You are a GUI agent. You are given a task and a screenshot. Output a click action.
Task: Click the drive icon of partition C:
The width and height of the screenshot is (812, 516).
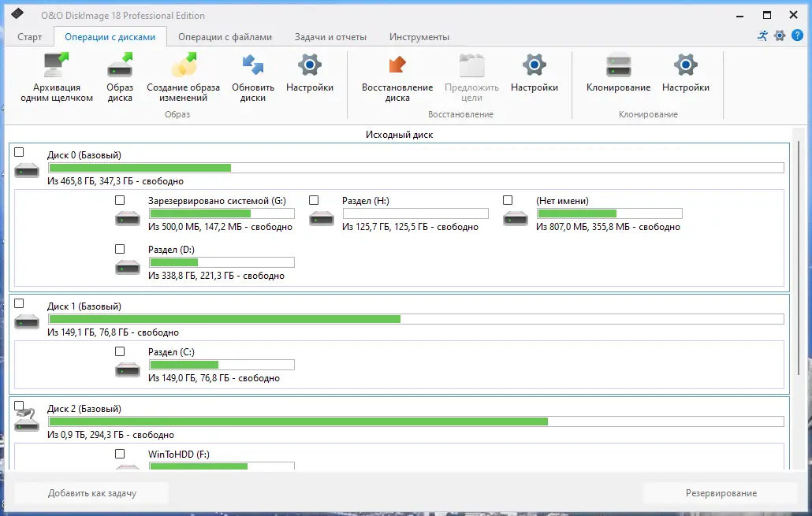128,369
